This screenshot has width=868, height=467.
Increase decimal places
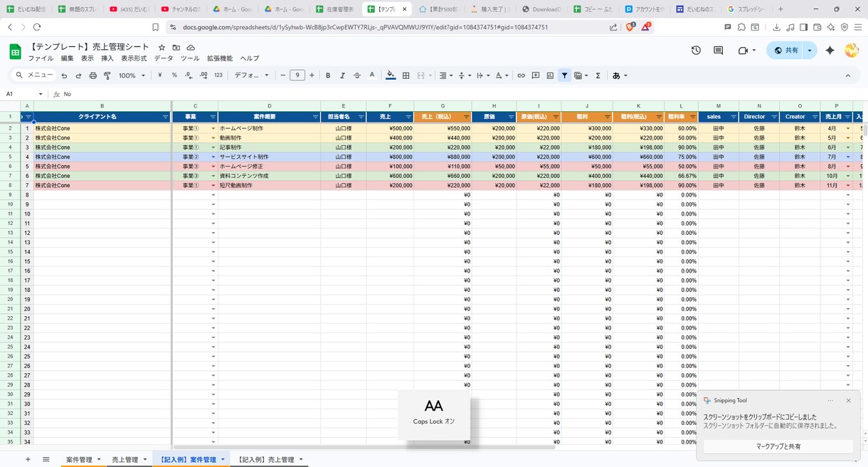point(203,75)
